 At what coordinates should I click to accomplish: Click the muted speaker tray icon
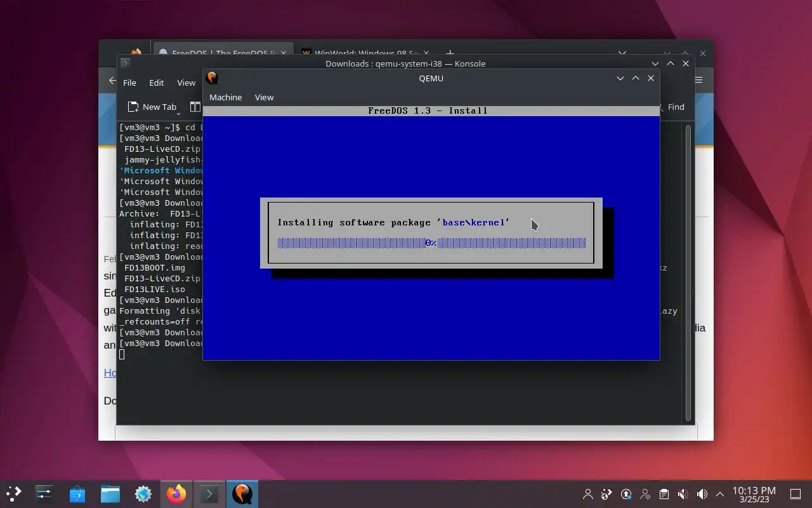click(x=683, y=494)
